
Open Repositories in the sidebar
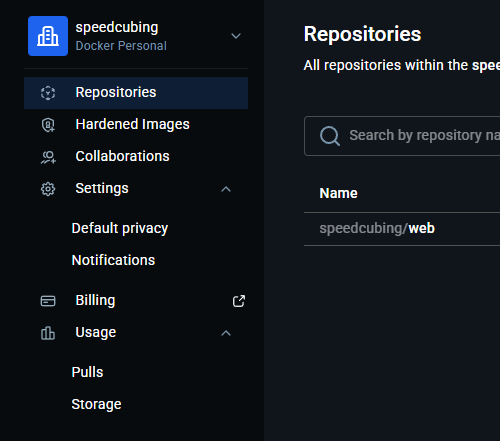click(136, 93)
